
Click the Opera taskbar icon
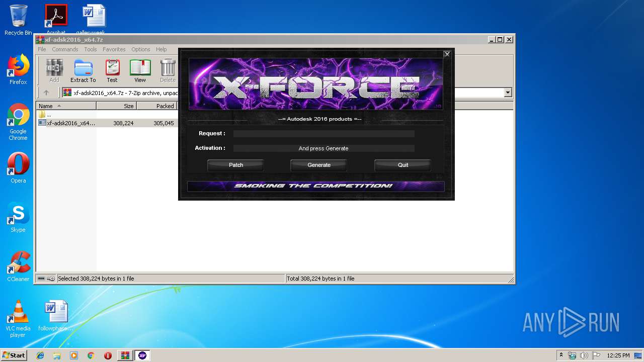pos(108,355)
